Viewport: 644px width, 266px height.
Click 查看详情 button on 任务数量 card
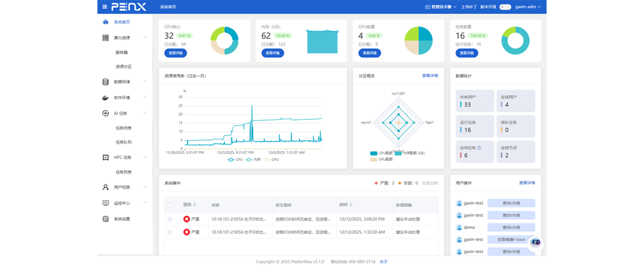tap(467, 53)
